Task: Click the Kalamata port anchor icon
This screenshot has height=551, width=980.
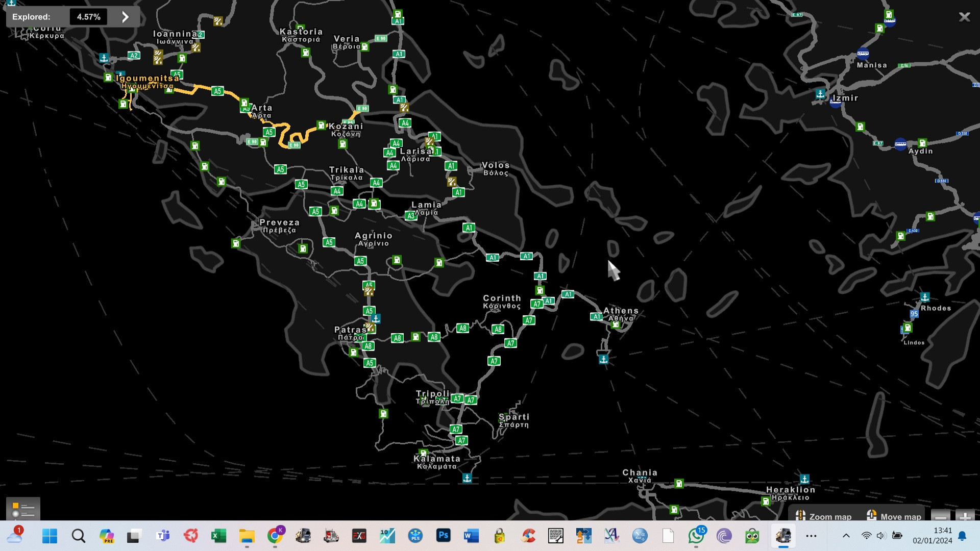Action: point(467,478)
